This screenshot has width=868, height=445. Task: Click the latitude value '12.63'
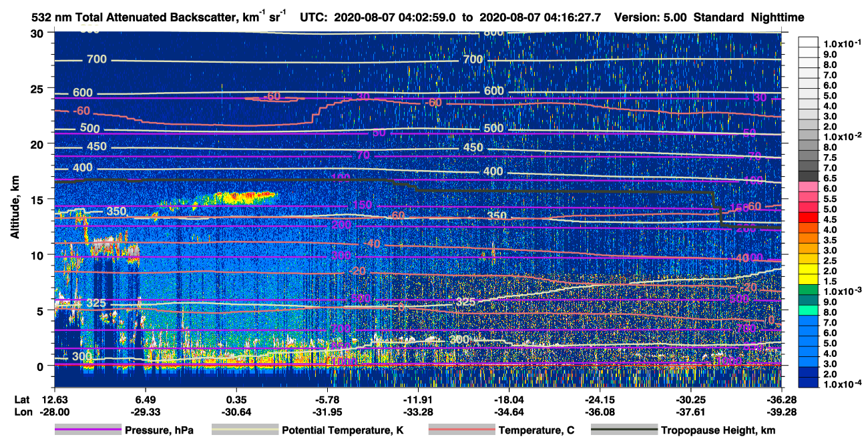(54, 400)
